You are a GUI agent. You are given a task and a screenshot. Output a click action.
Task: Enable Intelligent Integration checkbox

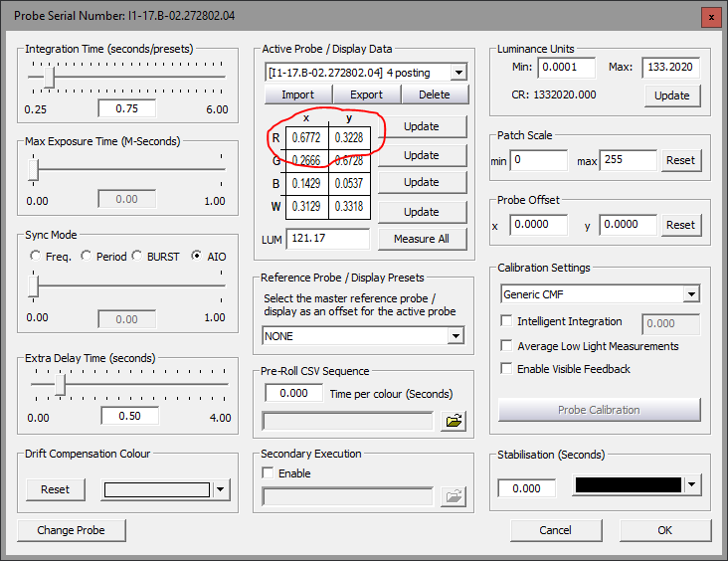point(506,321)
